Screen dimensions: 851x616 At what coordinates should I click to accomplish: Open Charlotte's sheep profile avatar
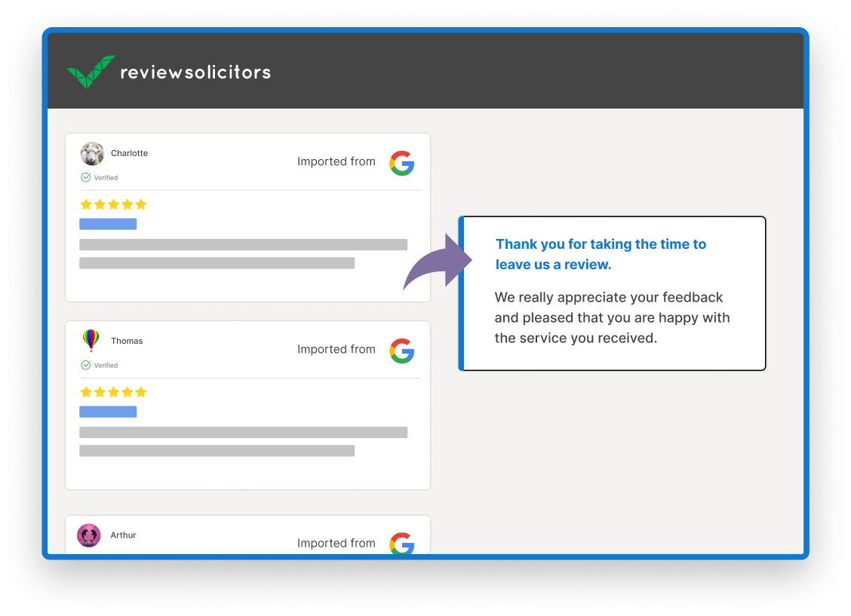tap(92, 154)
